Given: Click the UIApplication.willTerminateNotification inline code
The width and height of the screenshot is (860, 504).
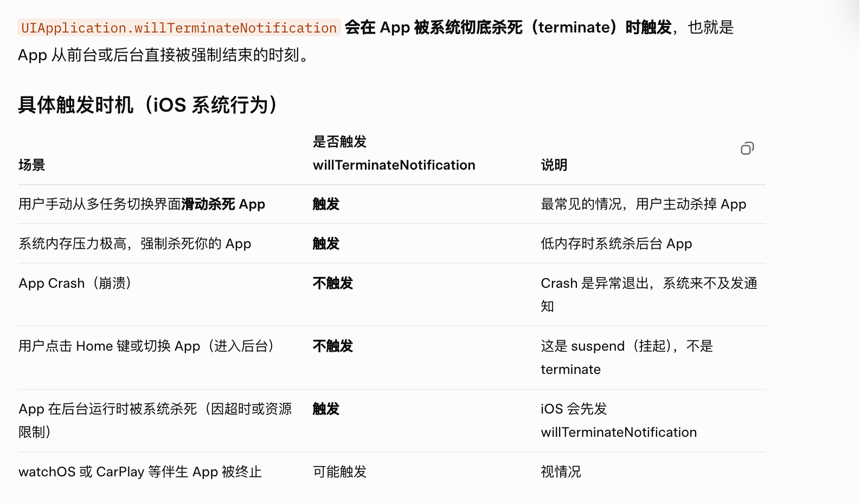Looking at the screenshot, I should click(179, 28).
